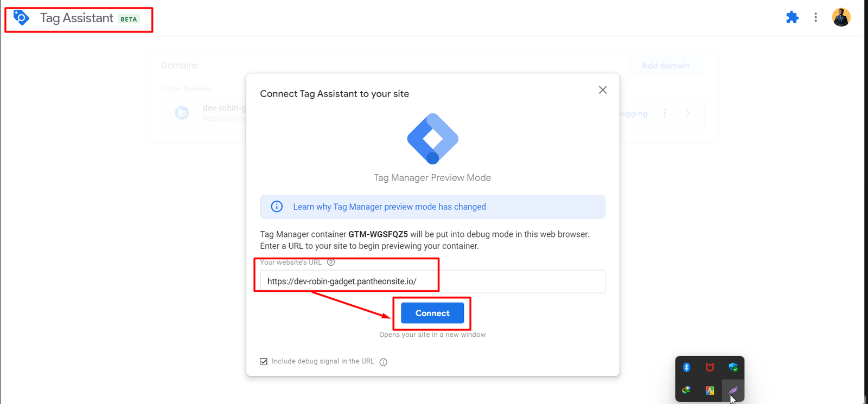Click the Tag Manager diamond logo

[432, 139]
